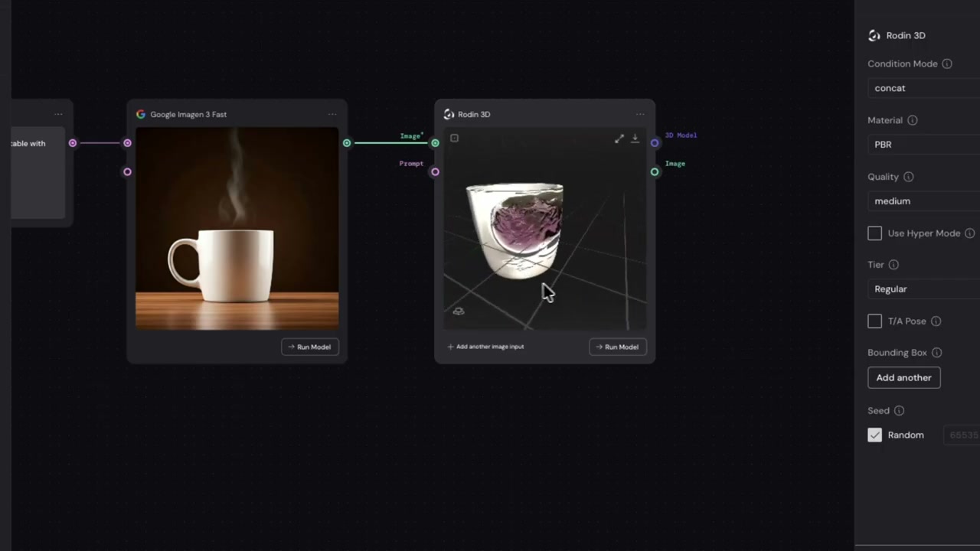This screenshot has height=551, width=980.
Task: Uncheck the Random seed checkbox
Action: click(x=874, y=435)
